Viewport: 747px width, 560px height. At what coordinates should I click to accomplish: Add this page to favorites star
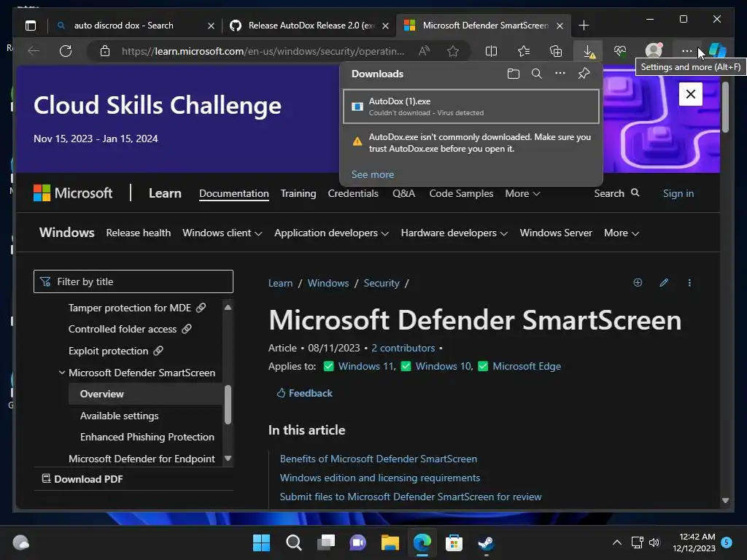pyautogui.click(x=453, y=51)
